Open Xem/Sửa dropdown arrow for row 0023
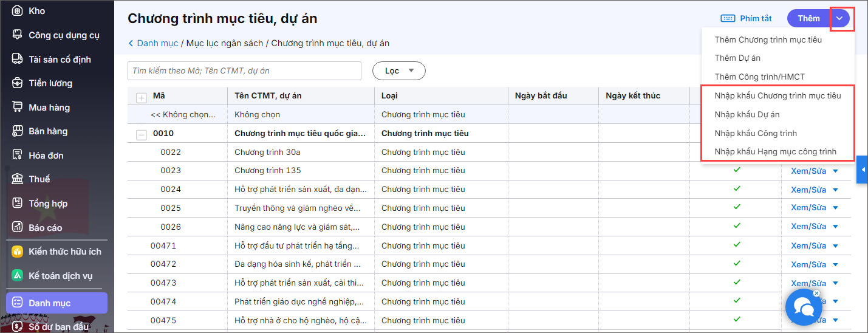Screen dimensions: 868x333 (835, 171)
